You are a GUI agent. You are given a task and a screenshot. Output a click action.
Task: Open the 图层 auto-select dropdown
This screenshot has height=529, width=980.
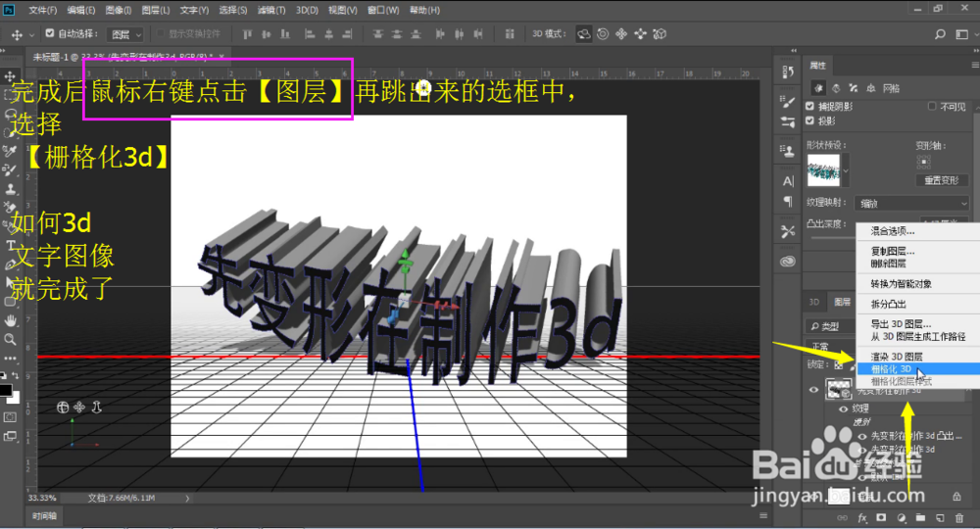tap(125, 34)
